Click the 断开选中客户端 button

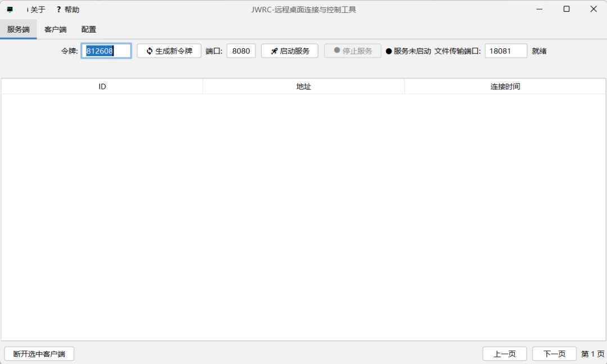(x=39, y=353)
